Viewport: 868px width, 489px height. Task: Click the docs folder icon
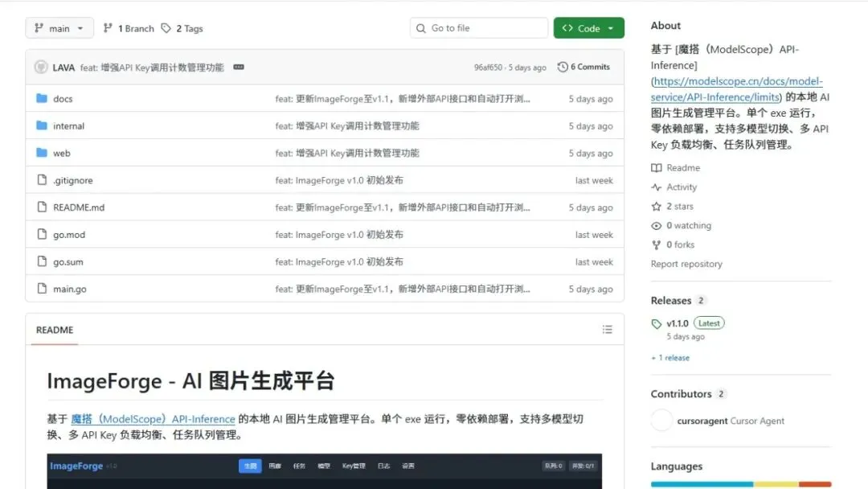42,99
